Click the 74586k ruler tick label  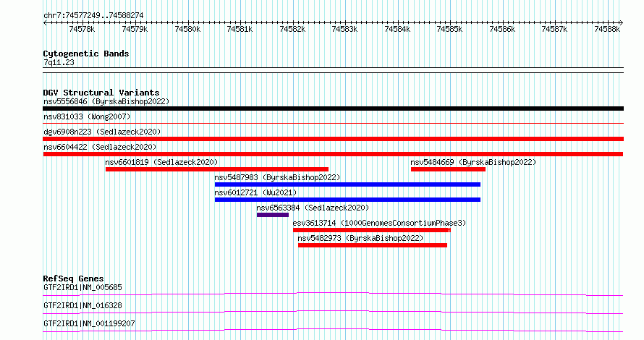pyautogui.click(x=502, y=29)
